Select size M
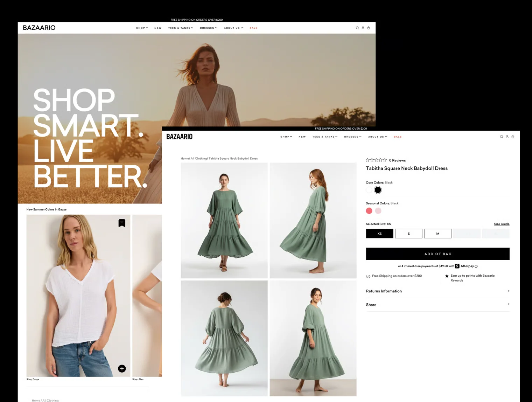532x402 pixels. 438,234
